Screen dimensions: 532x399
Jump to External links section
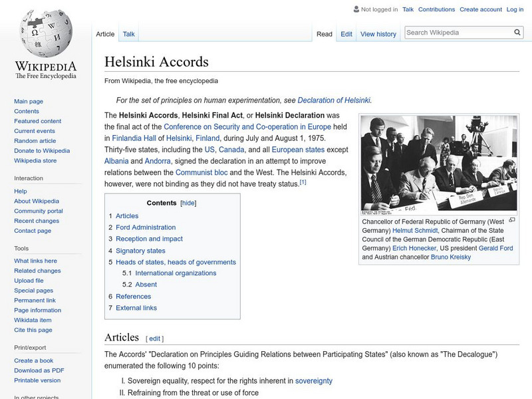point(136,308)
